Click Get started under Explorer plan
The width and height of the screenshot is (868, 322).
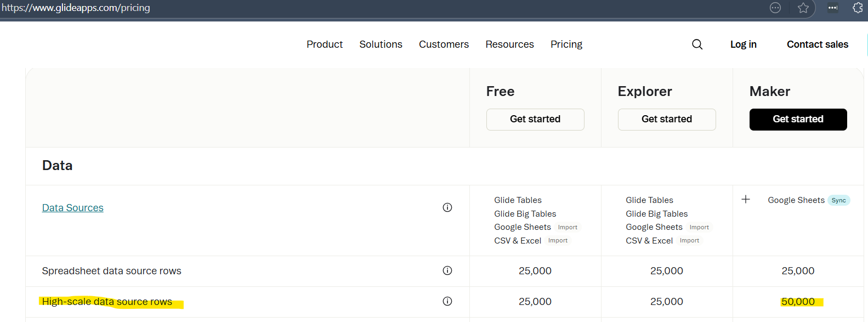[667, 120]
